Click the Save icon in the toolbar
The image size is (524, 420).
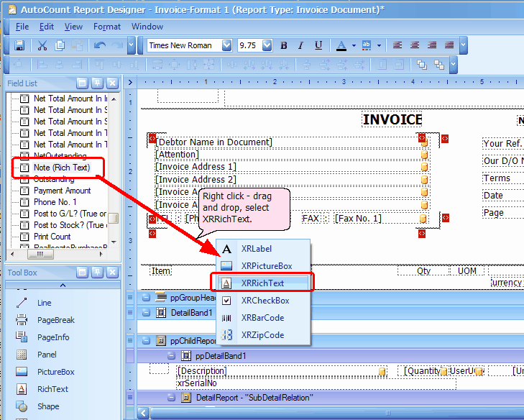(x=19, y=45)
